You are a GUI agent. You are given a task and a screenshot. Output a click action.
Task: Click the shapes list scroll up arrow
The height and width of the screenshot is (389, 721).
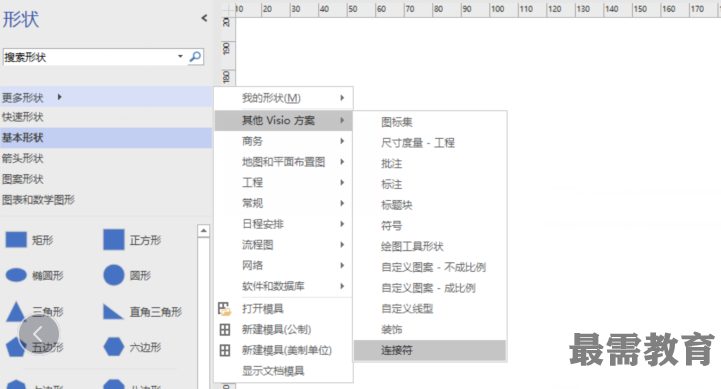pyautogui.click(x=204, y=231)
